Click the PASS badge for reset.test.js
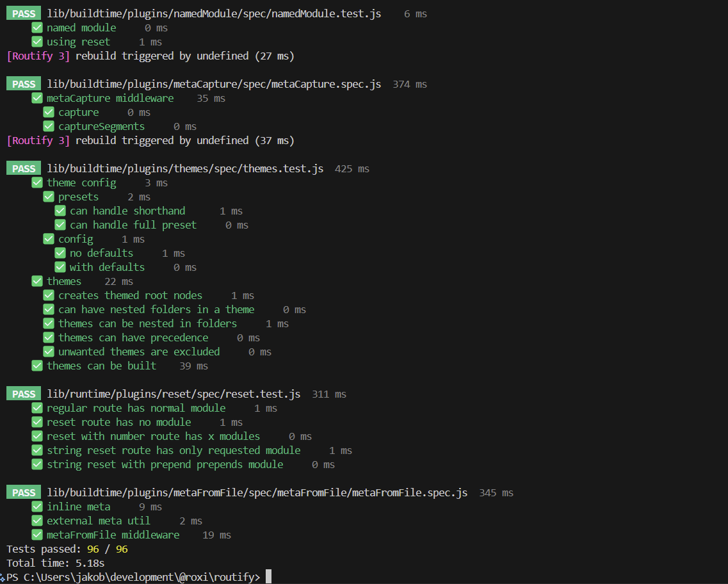This screenshot has height=584, width=728. coord(24,394)
